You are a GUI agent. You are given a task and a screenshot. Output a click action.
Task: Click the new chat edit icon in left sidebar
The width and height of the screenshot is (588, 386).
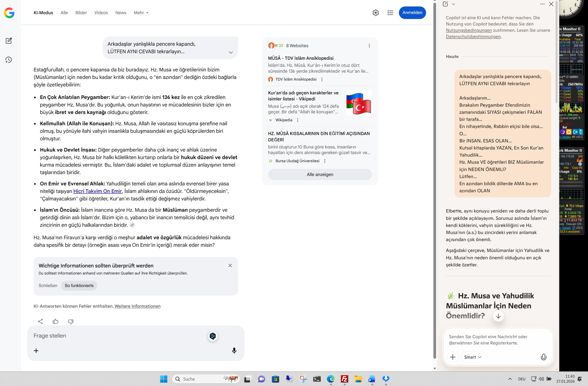coord(9,41)
